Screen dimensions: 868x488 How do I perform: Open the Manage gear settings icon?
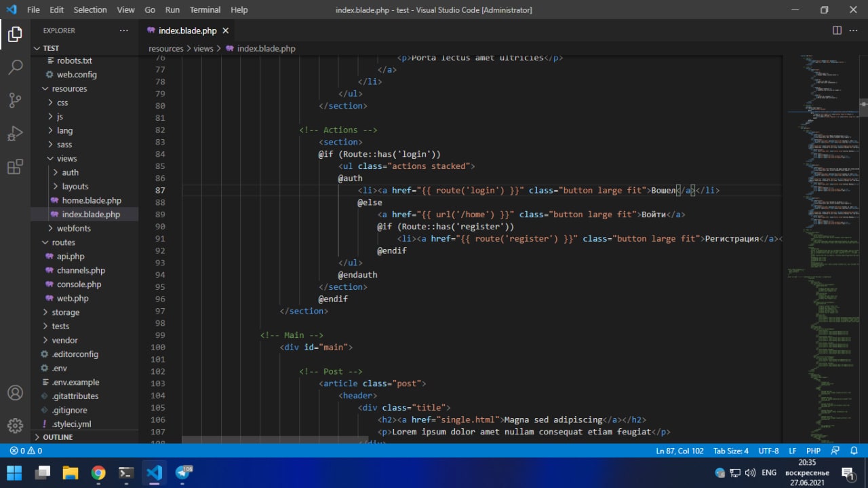(x=15, y=426)
